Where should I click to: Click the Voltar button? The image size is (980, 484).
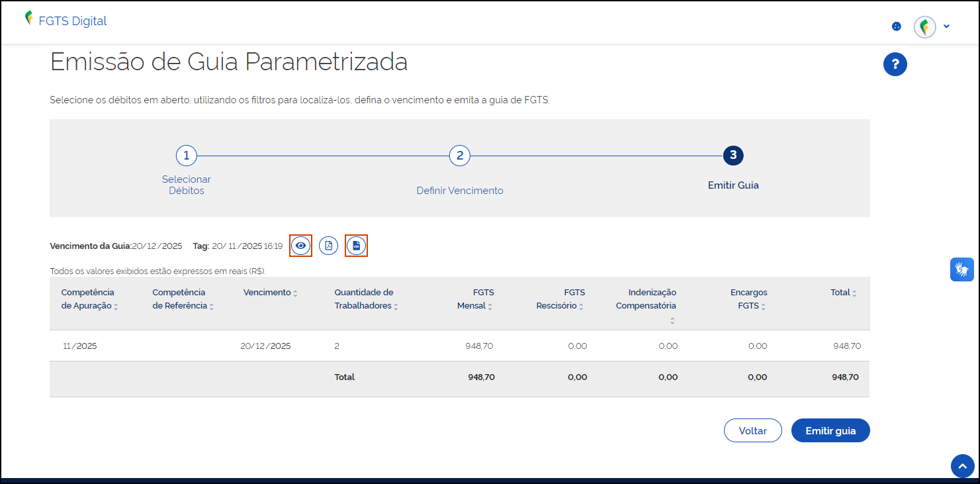[752, 430]
